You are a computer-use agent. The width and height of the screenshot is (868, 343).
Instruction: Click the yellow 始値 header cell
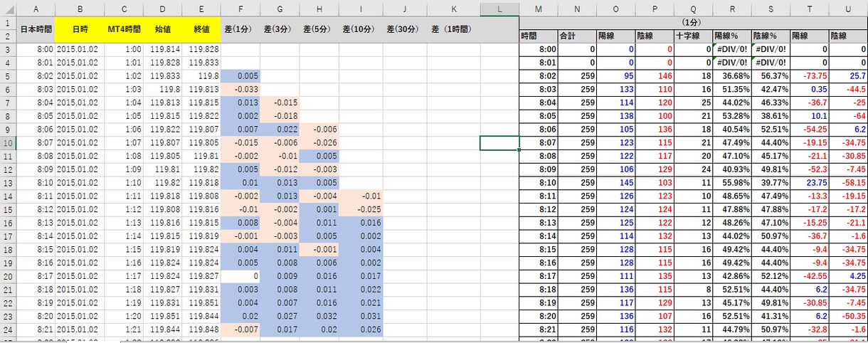(x=163, y=29)
